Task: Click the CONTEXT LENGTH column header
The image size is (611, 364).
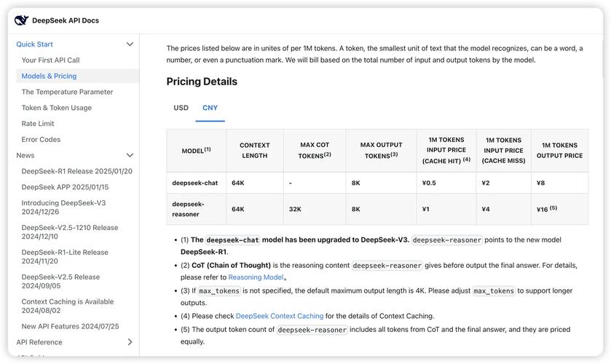Action: (x=254, y=151)
